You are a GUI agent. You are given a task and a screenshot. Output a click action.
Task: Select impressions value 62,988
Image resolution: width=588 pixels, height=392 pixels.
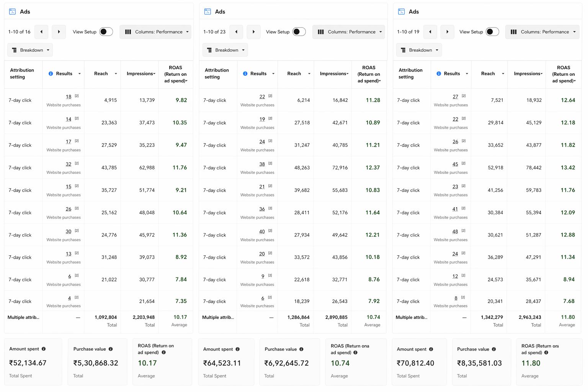tap(147, 168)
